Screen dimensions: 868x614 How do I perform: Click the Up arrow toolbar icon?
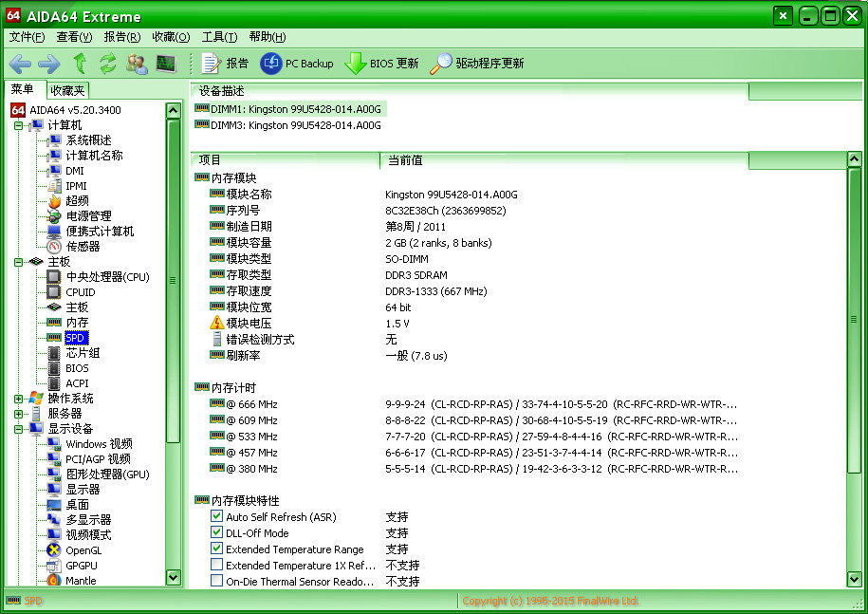coord(81,64)
